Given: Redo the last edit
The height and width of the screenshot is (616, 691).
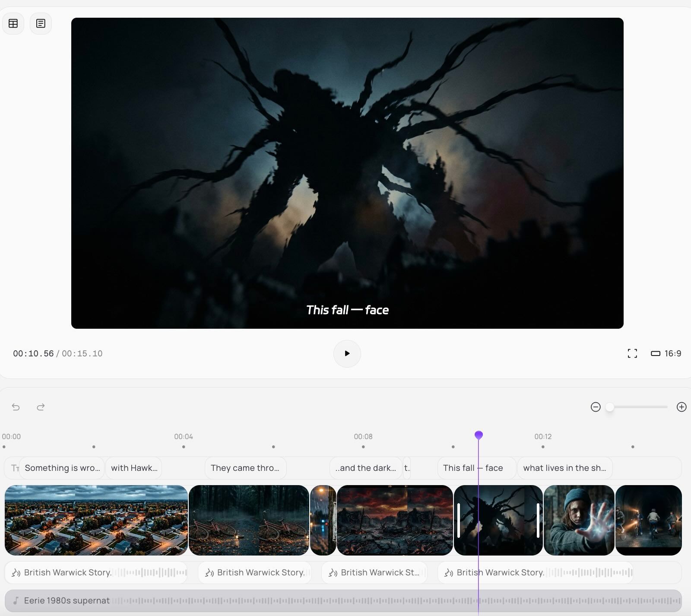Looking at the screenshot, I should click(x=41, y=407).
